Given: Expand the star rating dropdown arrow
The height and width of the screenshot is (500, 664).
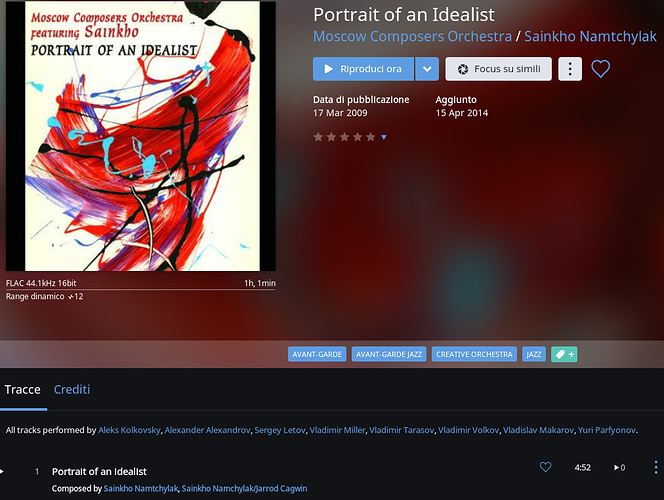Looking at the screenshot, I should tap(384, 137).
